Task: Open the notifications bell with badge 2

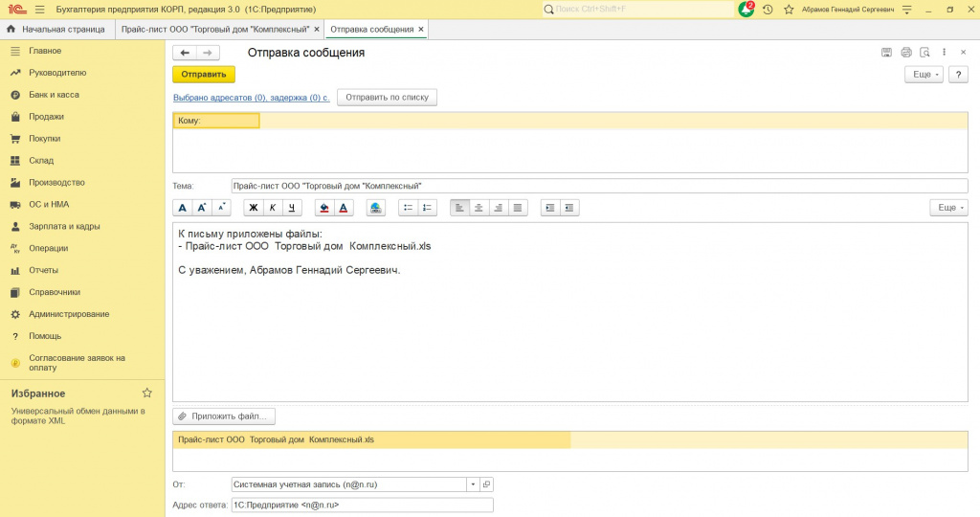Action: coord(746,10)
